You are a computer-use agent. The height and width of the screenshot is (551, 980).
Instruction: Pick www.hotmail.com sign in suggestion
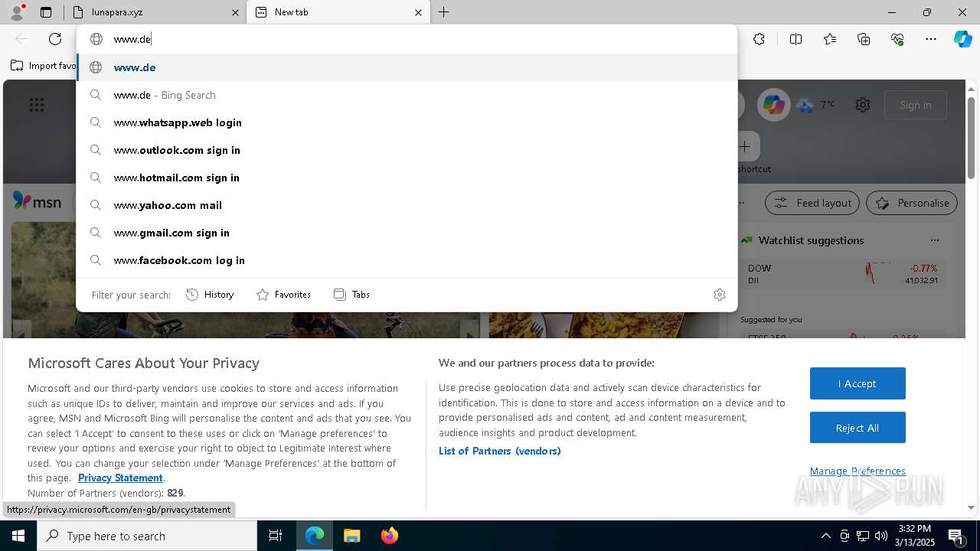(x=407, y=178)
